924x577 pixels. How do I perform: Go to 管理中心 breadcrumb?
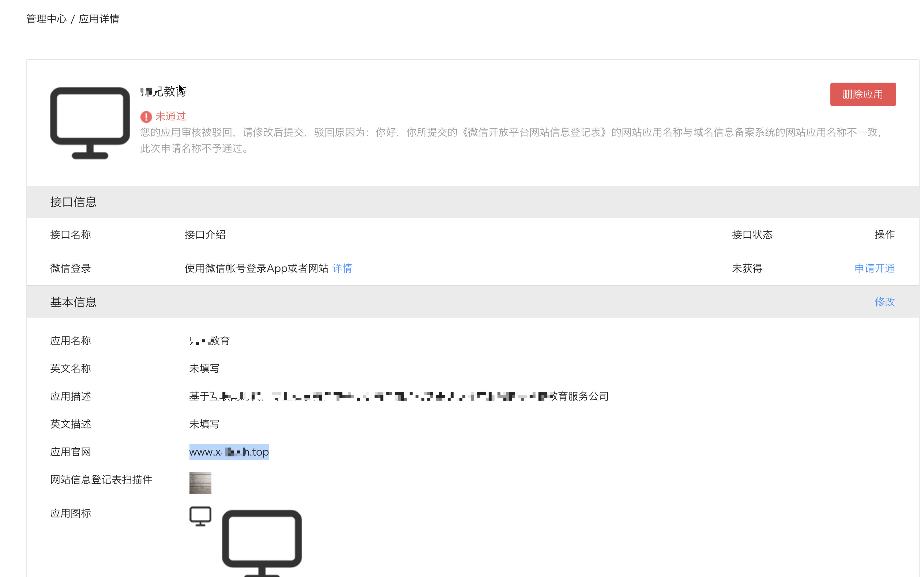click(x=46, y=19)
